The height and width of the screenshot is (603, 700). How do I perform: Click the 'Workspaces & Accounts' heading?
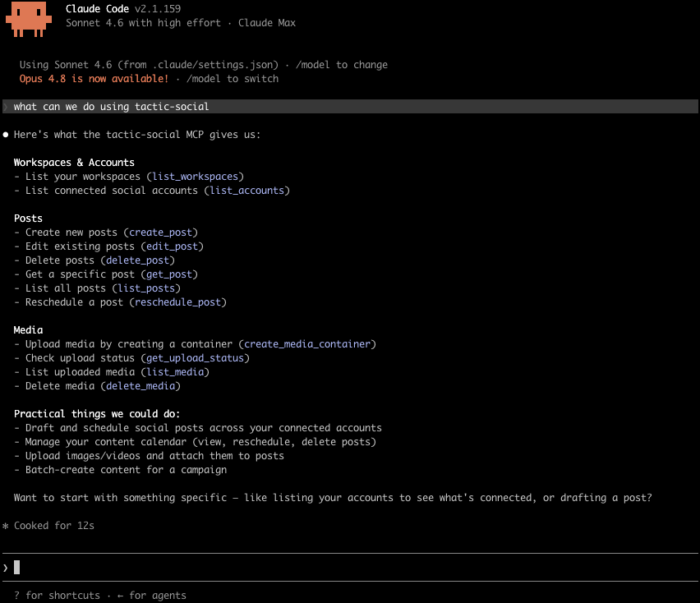(x=74, y=163)
